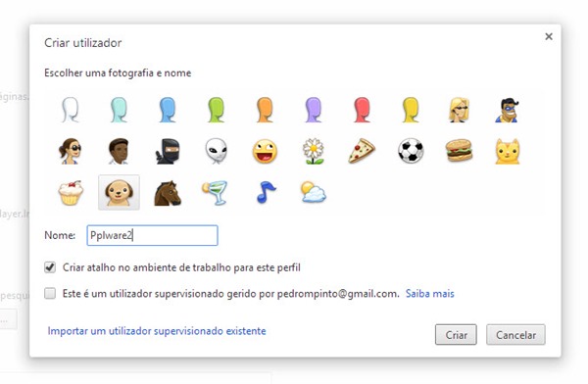Choose the orange silhouette avatar
This screenshot has width=588, height=384.
coord(265,110)
